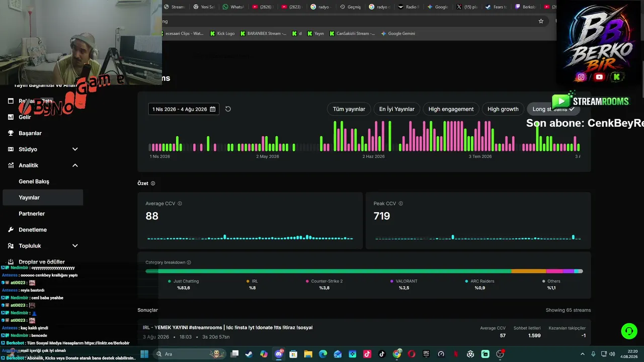Reset the date range with the refresh icon
The width and height of the screenshot is (644, 362).
coord(228,109)
